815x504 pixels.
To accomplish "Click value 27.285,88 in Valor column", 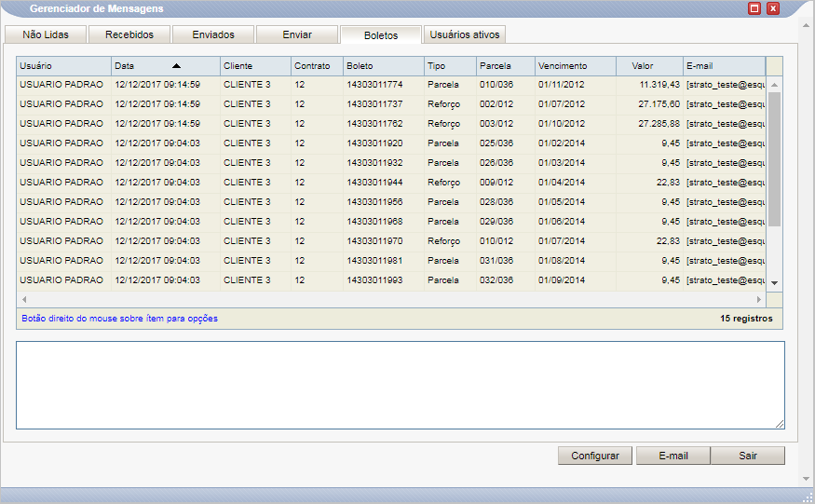I will pos(659,124).
